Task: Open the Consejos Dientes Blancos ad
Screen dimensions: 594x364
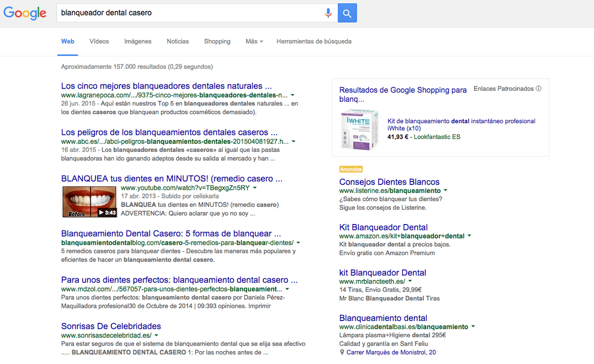Action: point(390,182)
